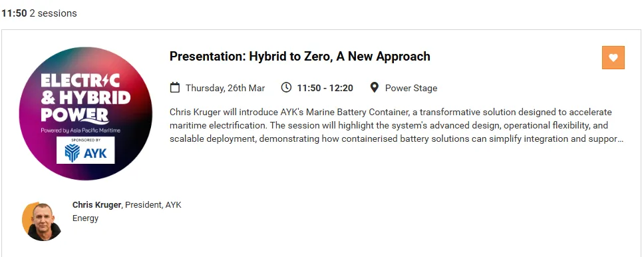This screenshot has height=257, width=644.
Task: Select the Power Stage location text
Action: [x=411, y=88]
